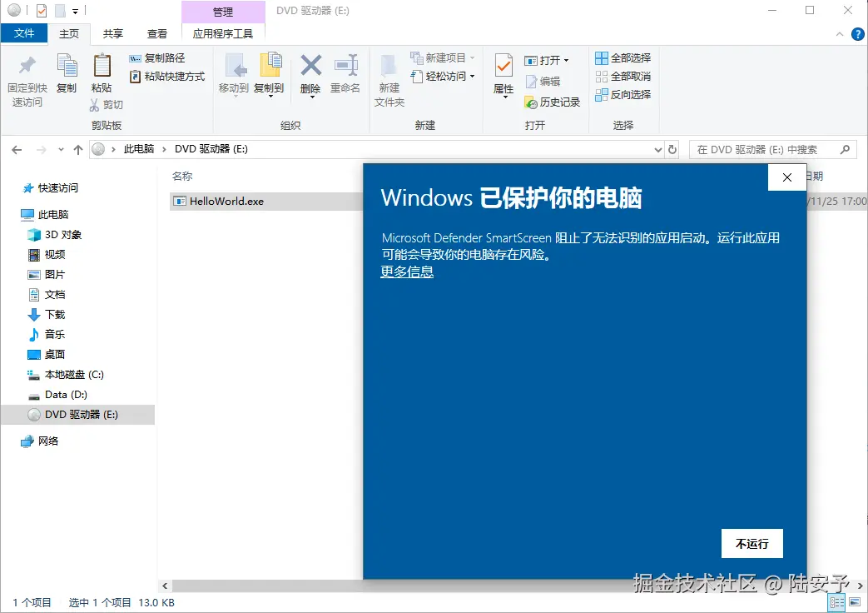Click the 删除 (Delete) X icon
This screenshot has width=868, height=613.
point(310,66)
